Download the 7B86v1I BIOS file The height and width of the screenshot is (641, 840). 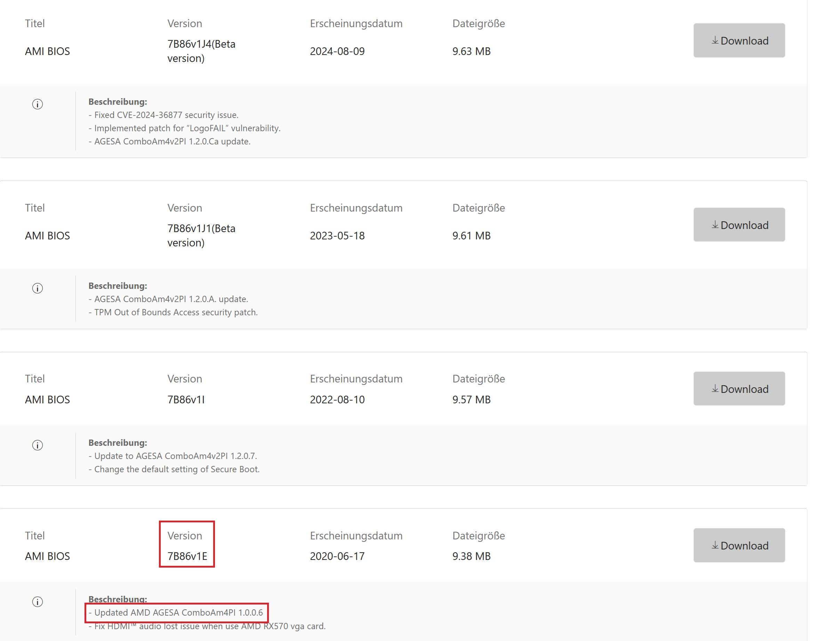pyautogui.click(x=738, y=389)
